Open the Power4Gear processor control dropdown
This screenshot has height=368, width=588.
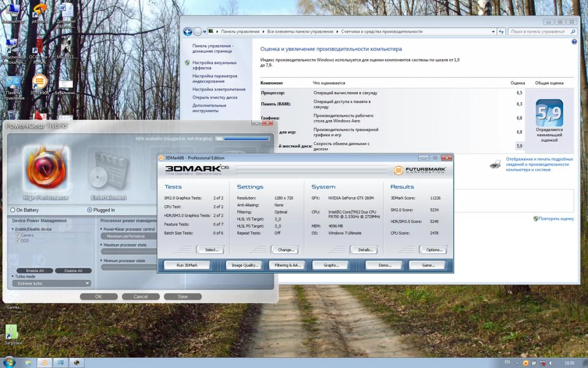click(x=128, y=236)
